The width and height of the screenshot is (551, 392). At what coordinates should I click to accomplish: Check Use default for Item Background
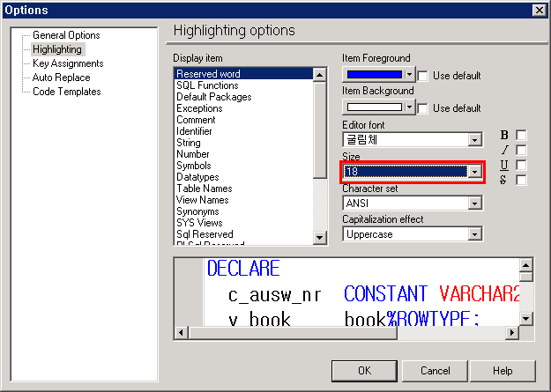coord(422,108)
